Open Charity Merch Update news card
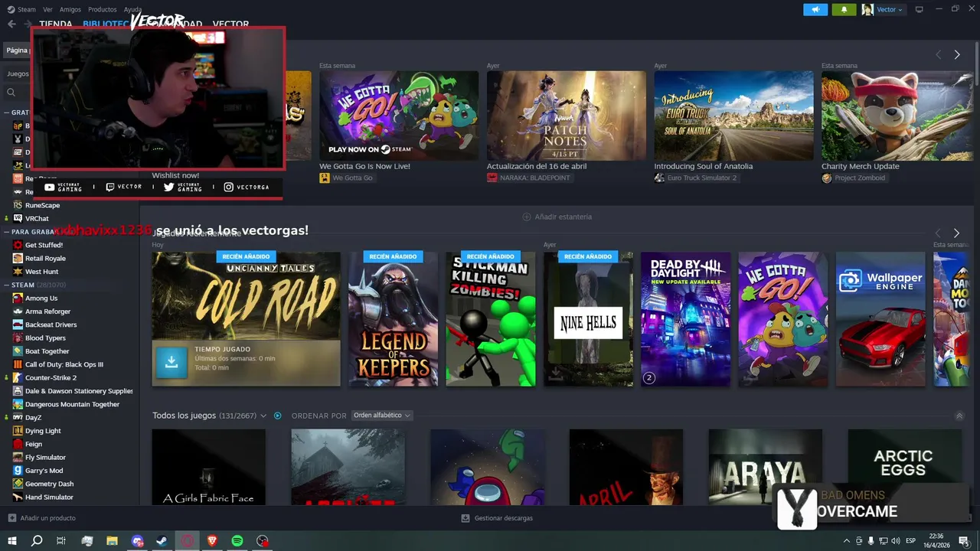The width and height of the screenshot is (980, 551). click(x=897, y=116)
